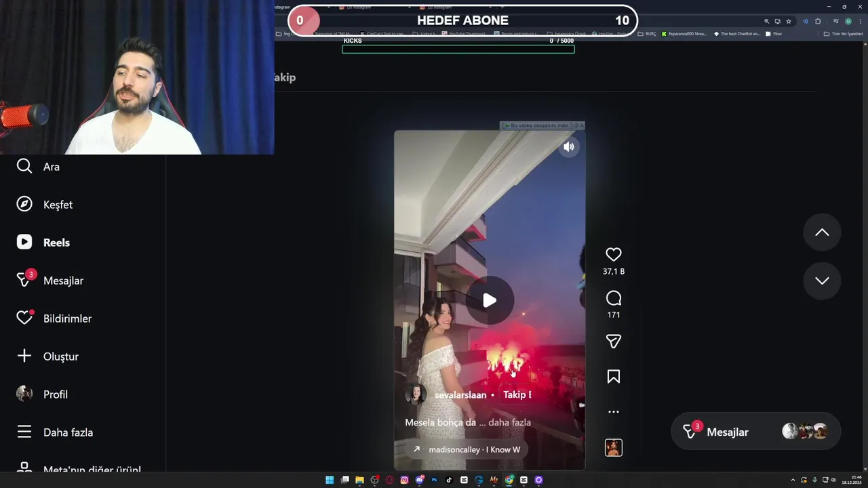
Task: Play the paused reel video
Action: 490,300
